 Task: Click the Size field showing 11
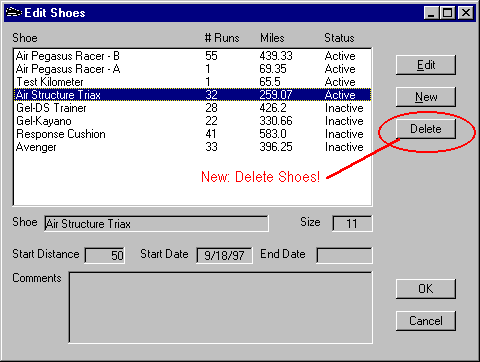point(352,224)
